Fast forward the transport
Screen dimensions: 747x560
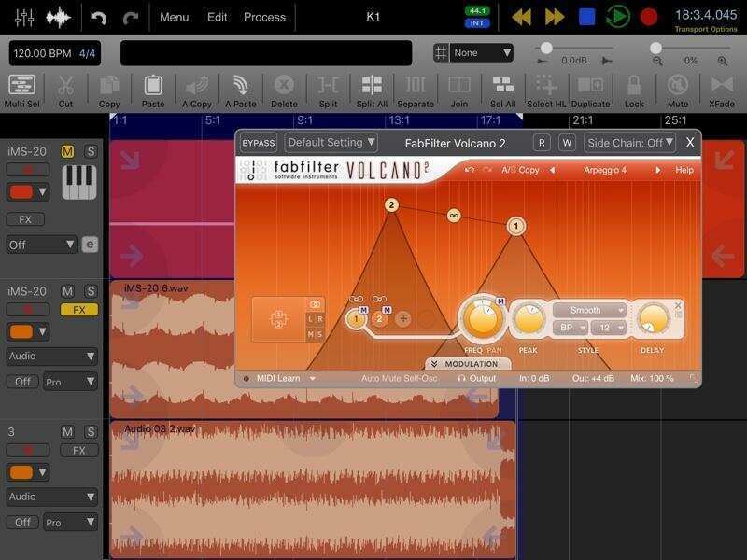555,17
